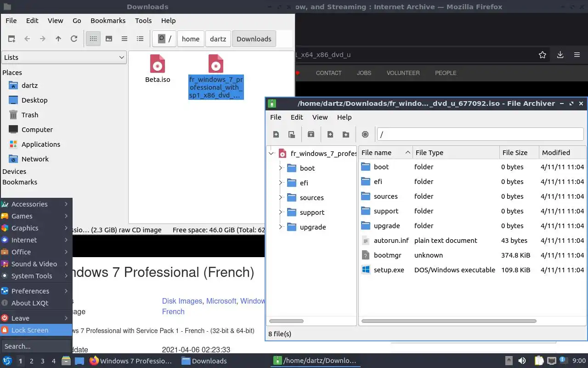The image size is (588, 368).
Task: Expand the efi folder in the tree
Action: tap(281, 183)
